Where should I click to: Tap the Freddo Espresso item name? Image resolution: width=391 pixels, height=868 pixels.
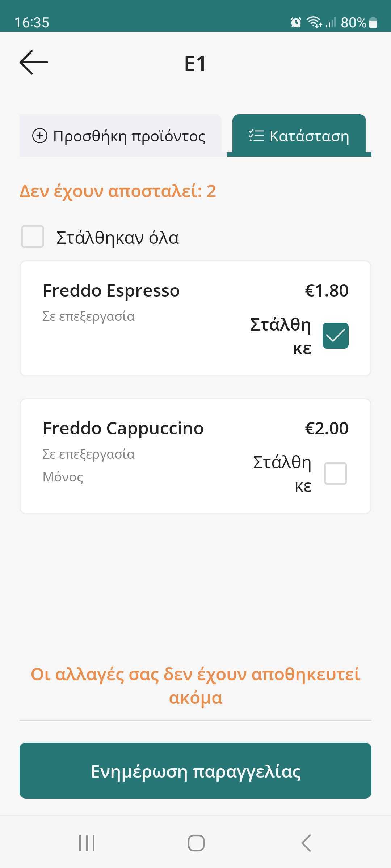click(x=111, y=290)
